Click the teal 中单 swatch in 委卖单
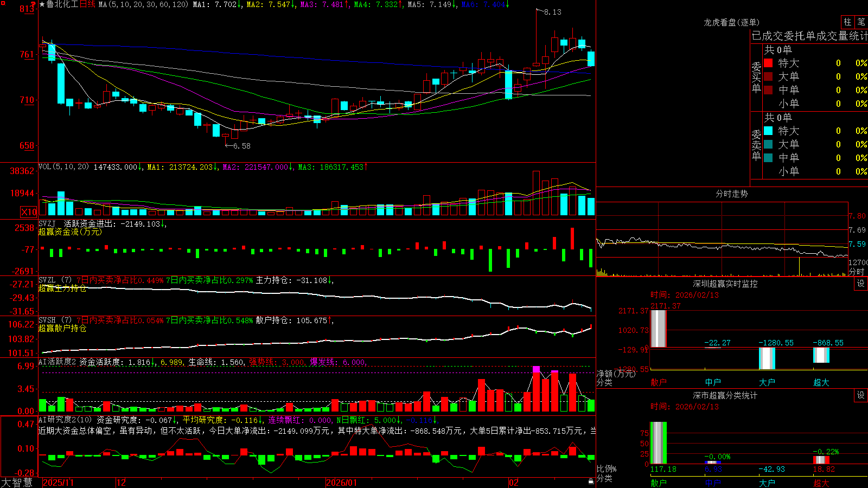This screenshot has width=868, height=488. tap(768, 158)
